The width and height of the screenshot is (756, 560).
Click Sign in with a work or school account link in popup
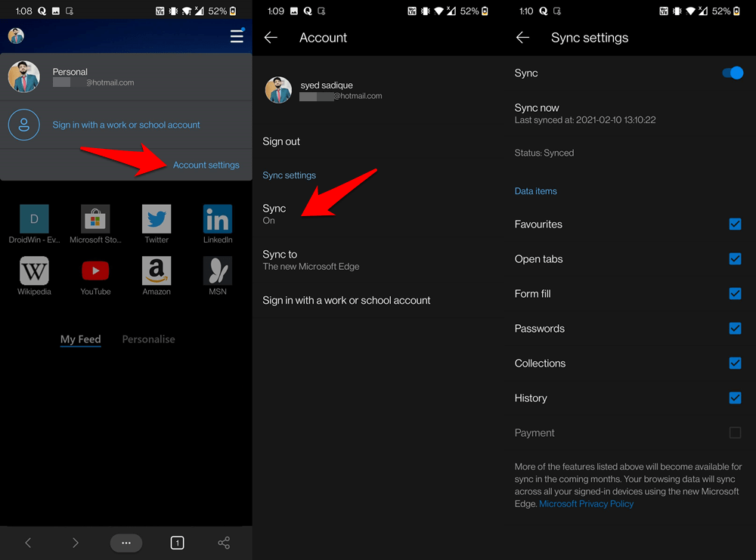point(125,125)
